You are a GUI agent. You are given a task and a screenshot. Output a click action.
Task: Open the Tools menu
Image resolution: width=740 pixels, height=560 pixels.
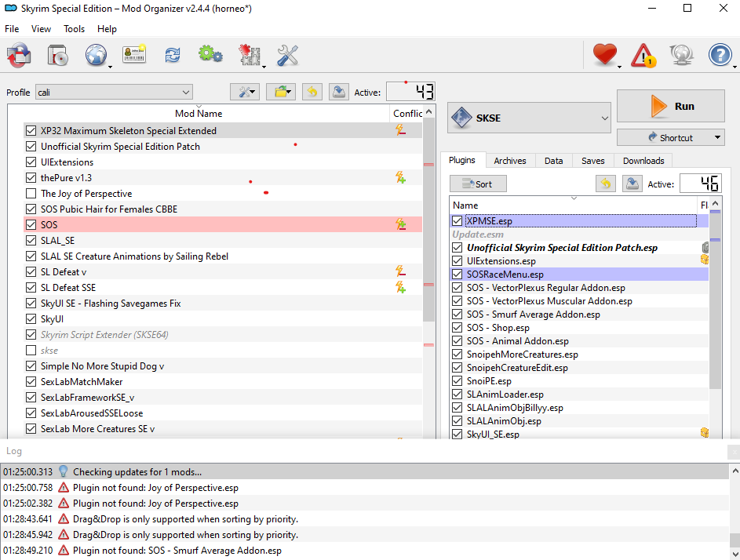click(74, 29)
